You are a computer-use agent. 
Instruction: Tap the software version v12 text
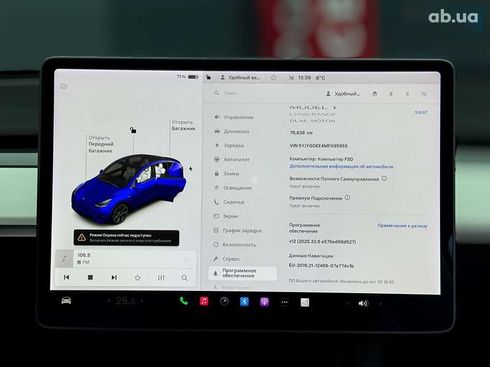pyautogui.click(x=322, y=242)
